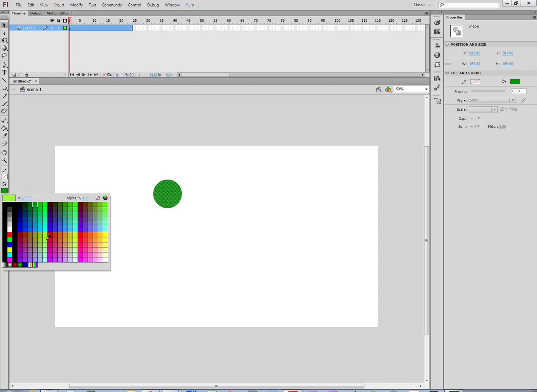Toggle visibility column eye icon in timeline
Viewport: 537px width, 392px height.
pos(52,20)
